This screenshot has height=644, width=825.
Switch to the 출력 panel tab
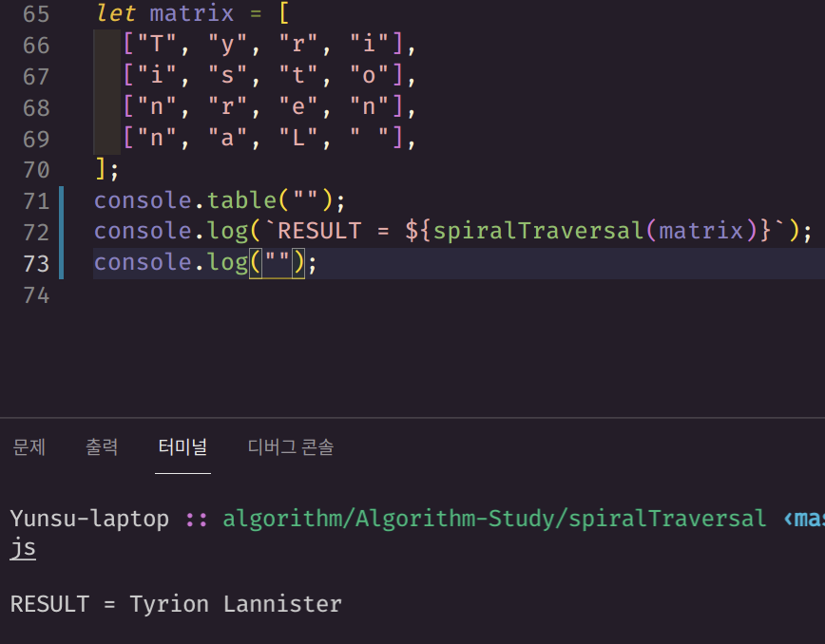click(102, 447)
